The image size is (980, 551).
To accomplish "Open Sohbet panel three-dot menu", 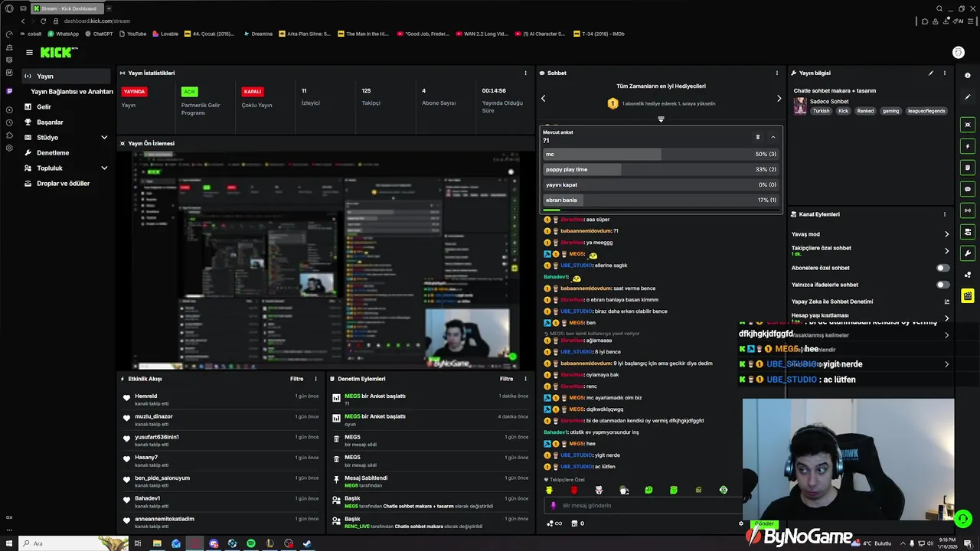I will pyautogui.click(x=776, y=73).
